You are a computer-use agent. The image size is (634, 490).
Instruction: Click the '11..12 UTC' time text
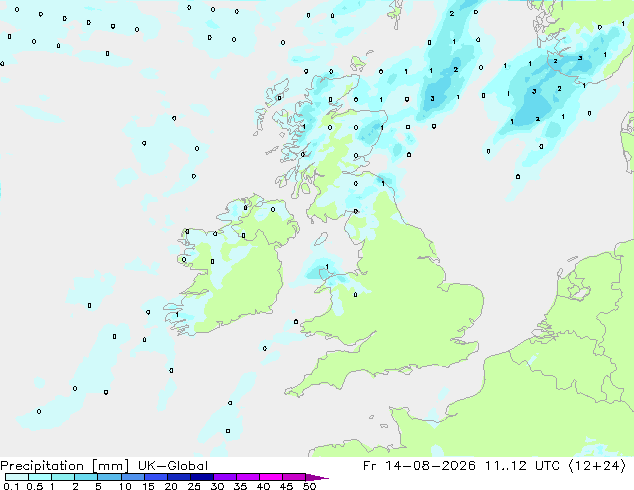point(522,466)
